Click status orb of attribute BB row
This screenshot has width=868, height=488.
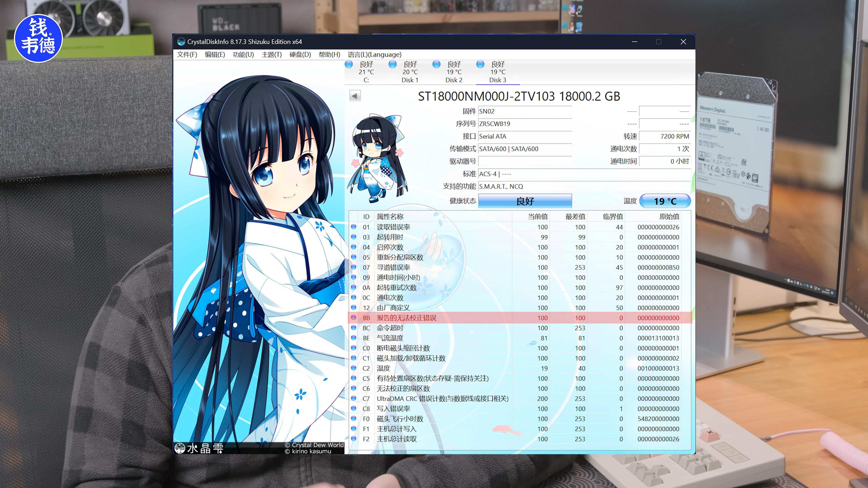[x=354, y=318]
